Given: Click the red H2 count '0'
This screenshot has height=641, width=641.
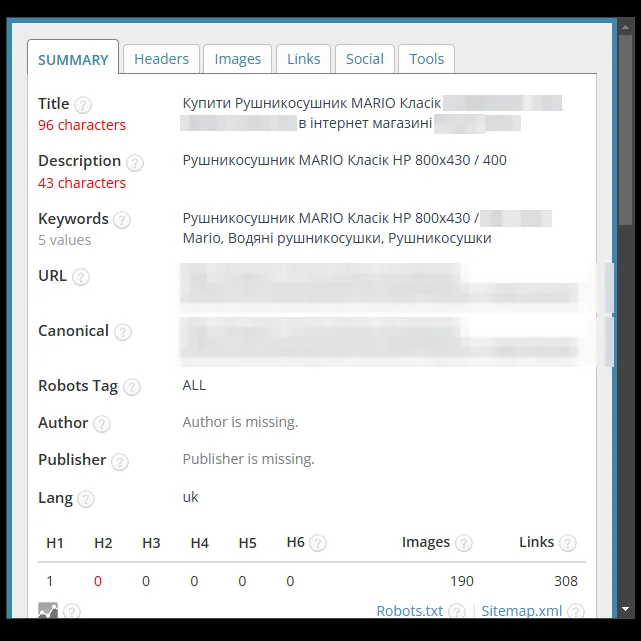Looking at the screenshot, I should coord(98,581).
